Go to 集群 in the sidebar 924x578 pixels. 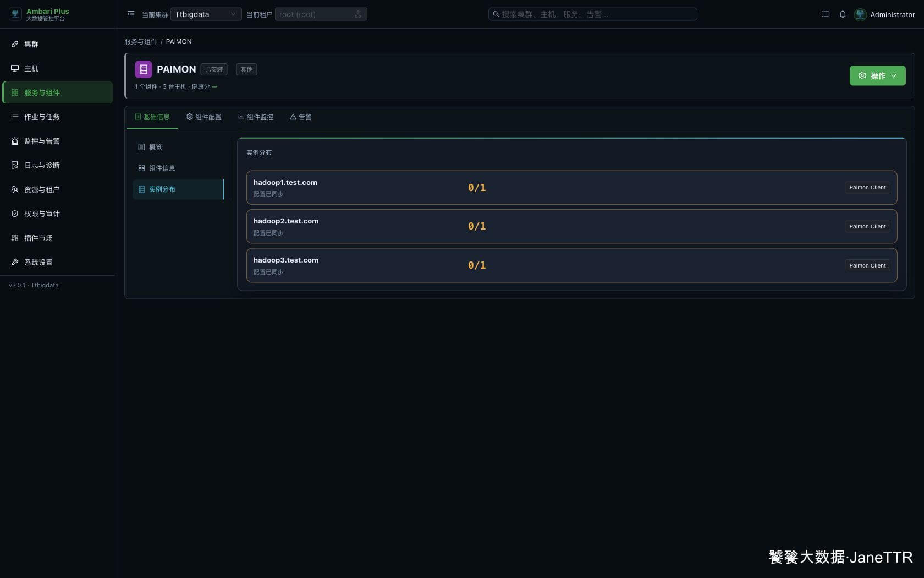[58, 44]
